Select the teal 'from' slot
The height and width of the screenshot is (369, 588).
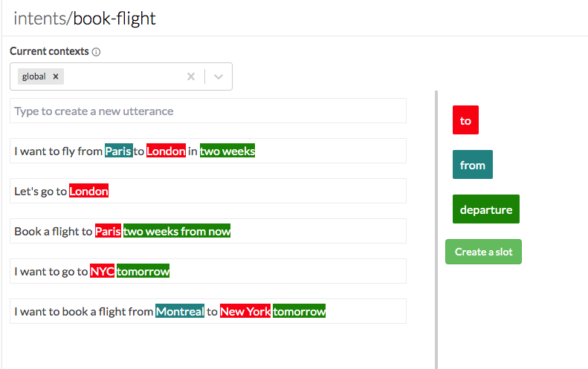coord(473,165)
